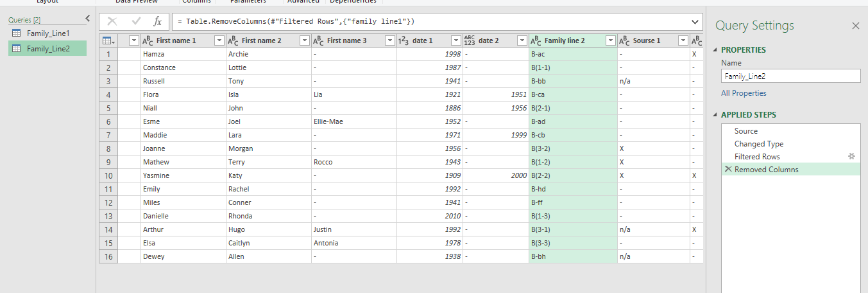Collapse the Queries pane arrow

tap(88, 19)
